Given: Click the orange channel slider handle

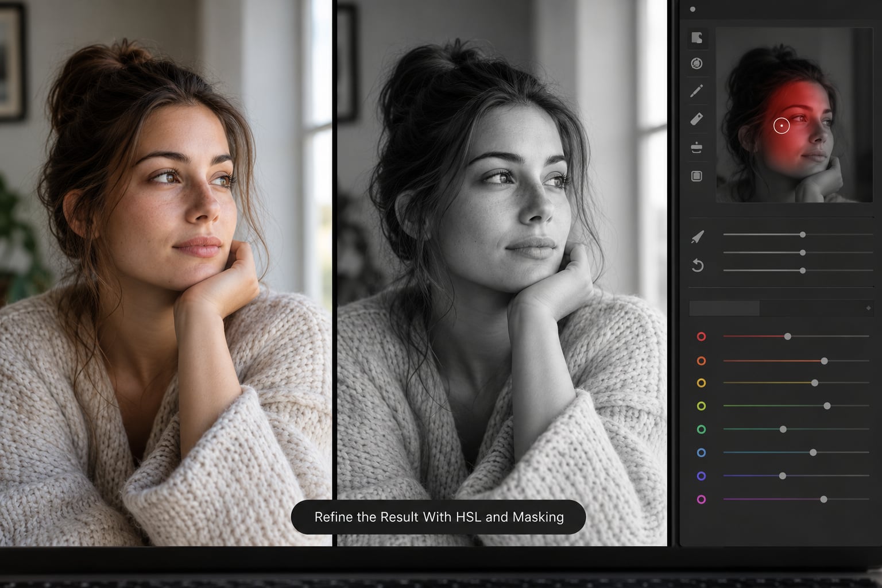Looking at the screenshot, I should click(824, 361).
